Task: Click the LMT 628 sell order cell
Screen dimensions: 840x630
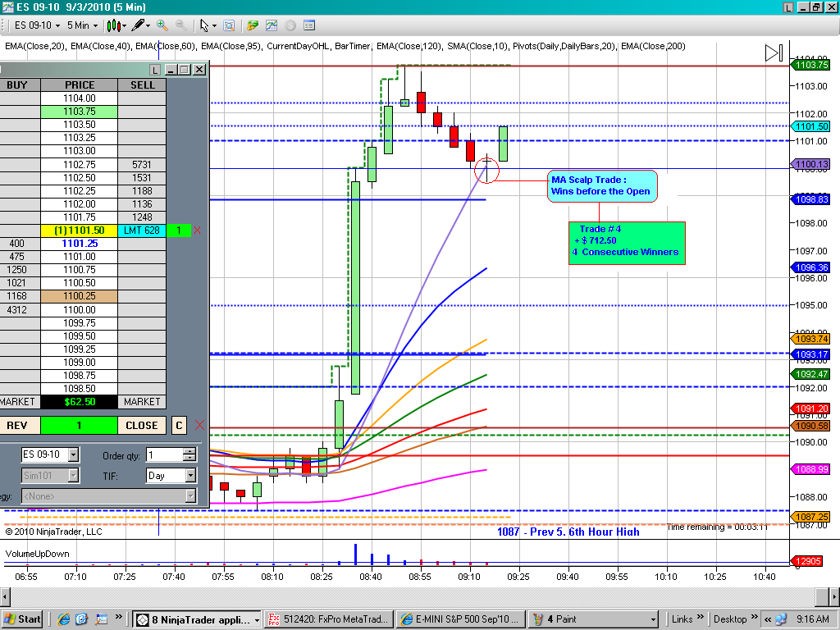Action: point(142,231)
